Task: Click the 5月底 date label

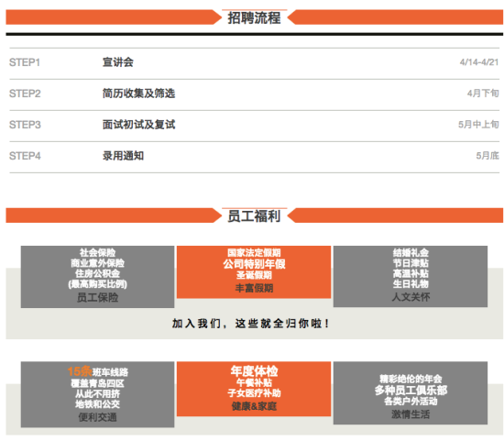Action: click(488, 156)
